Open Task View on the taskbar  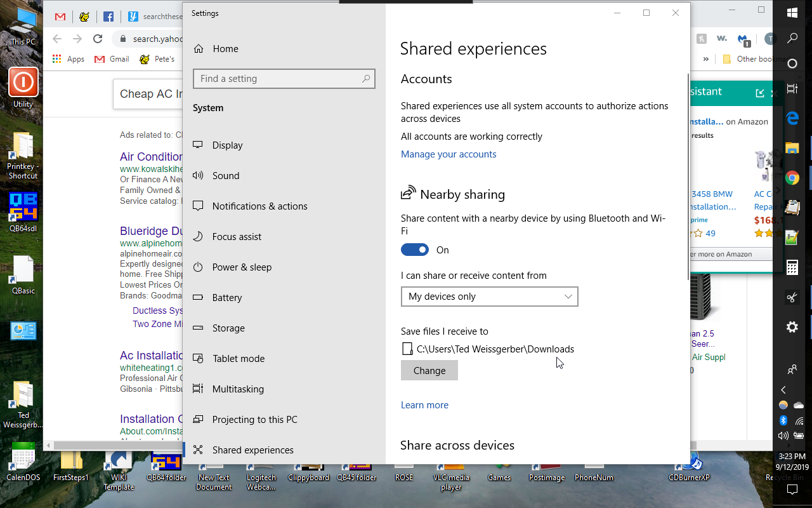pyautogui.click(x=792, y=89)
